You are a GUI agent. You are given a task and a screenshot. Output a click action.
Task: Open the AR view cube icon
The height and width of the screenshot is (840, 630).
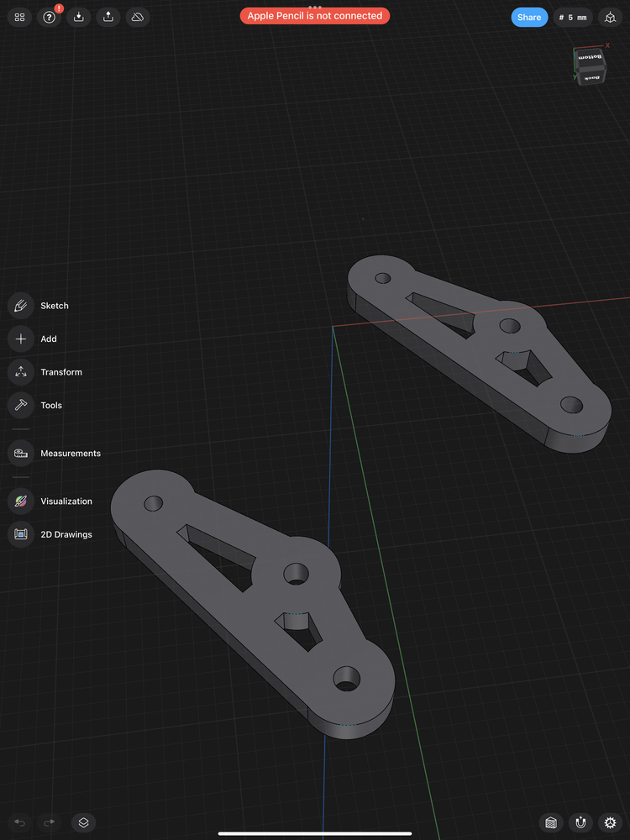click(611, 17)
